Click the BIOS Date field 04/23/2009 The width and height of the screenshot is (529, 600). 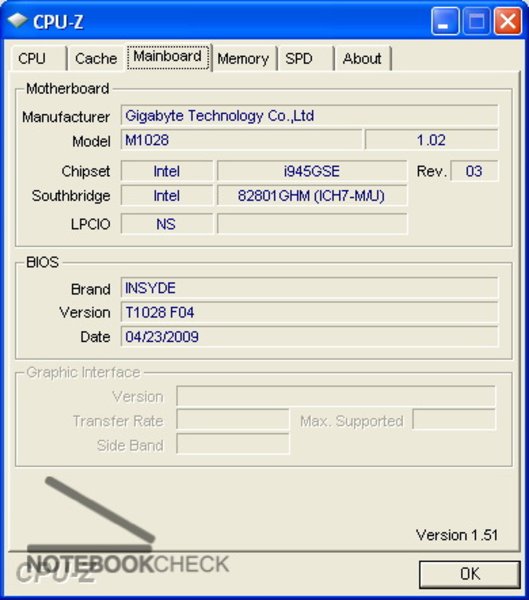coord(309,337)
